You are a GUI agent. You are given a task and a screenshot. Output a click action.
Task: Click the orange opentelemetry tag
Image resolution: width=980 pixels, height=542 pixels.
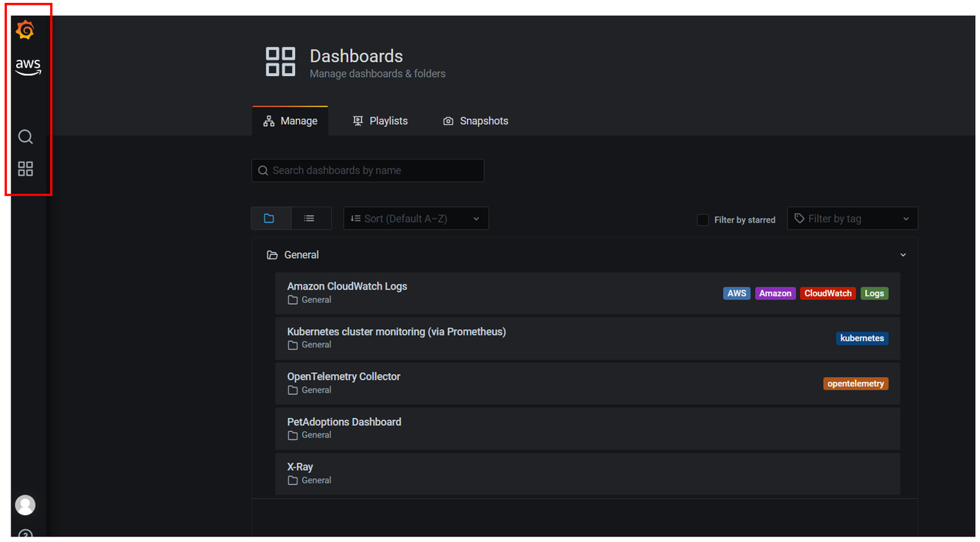click(855, 383)
